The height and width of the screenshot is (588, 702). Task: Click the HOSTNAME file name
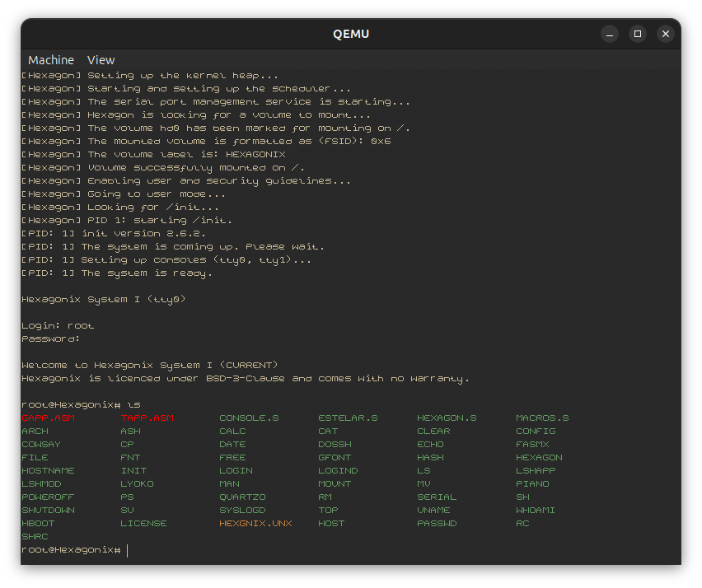[49, 471]
